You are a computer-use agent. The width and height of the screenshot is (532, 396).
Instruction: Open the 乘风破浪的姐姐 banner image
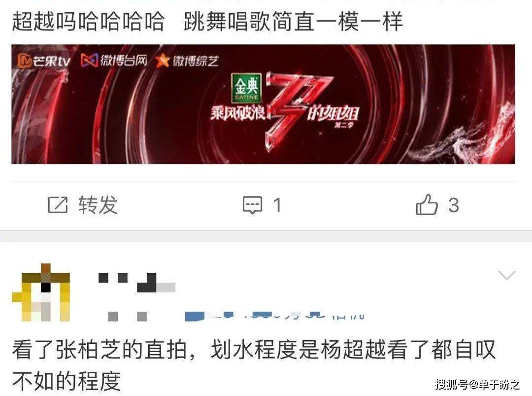click(263, 104)
